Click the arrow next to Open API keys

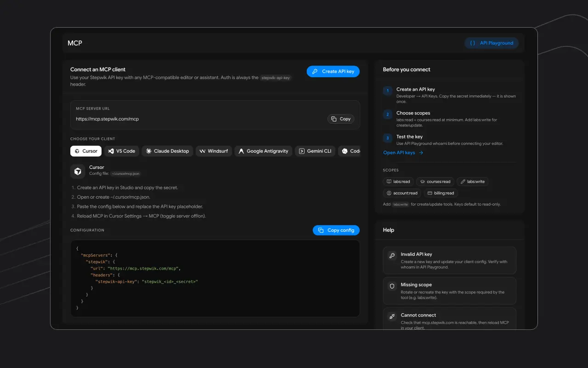click(421, 152)
